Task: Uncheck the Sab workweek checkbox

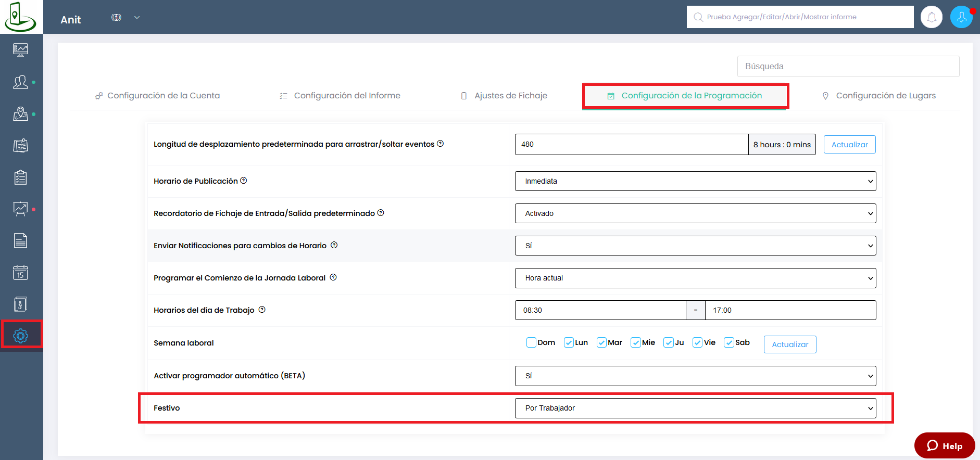Action: (x=729, y=342)
